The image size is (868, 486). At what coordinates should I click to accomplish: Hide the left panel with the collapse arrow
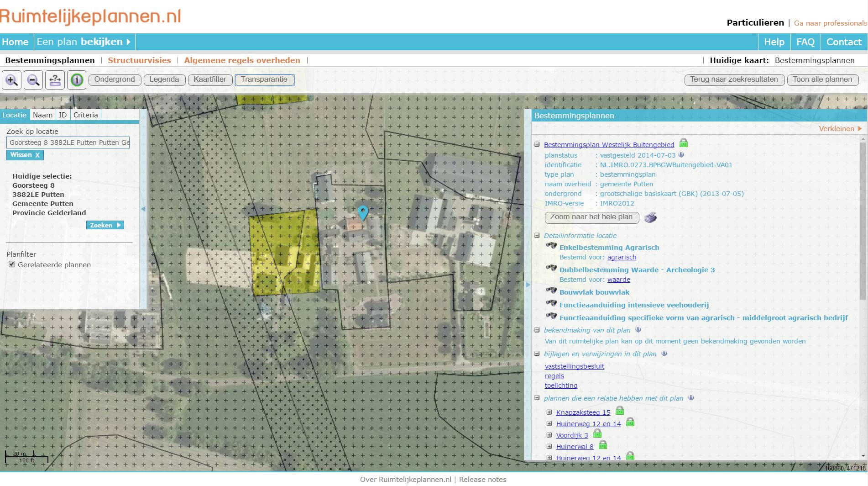[x=143, y=209]
